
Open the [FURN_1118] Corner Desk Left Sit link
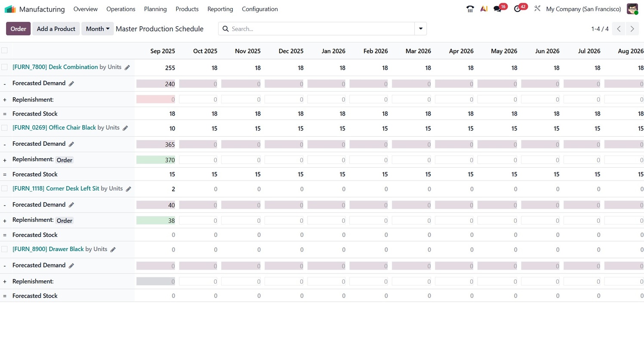[x=56, y=188]
